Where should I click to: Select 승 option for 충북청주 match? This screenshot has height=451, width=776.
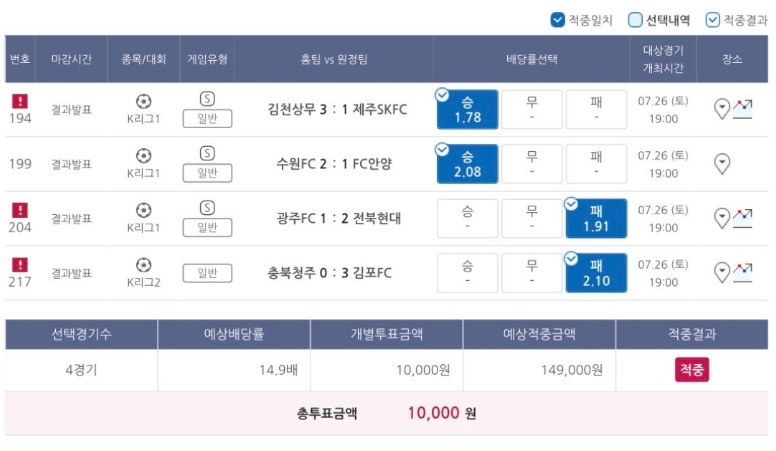pos(467,273)
